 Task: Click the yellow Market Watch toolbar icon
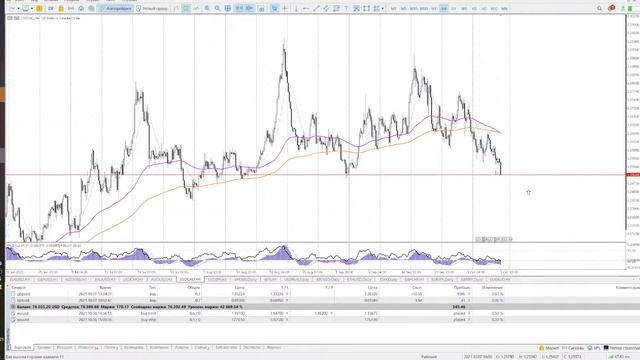click(39, 9)
